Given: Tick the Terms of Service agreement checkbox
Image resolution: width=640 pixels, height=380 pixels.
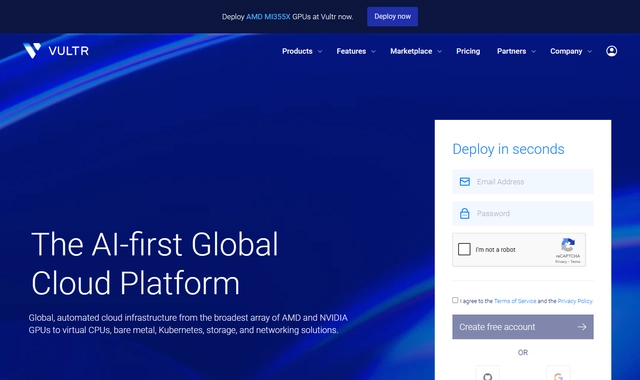Looking at the screenshot, I should (455, 300).
